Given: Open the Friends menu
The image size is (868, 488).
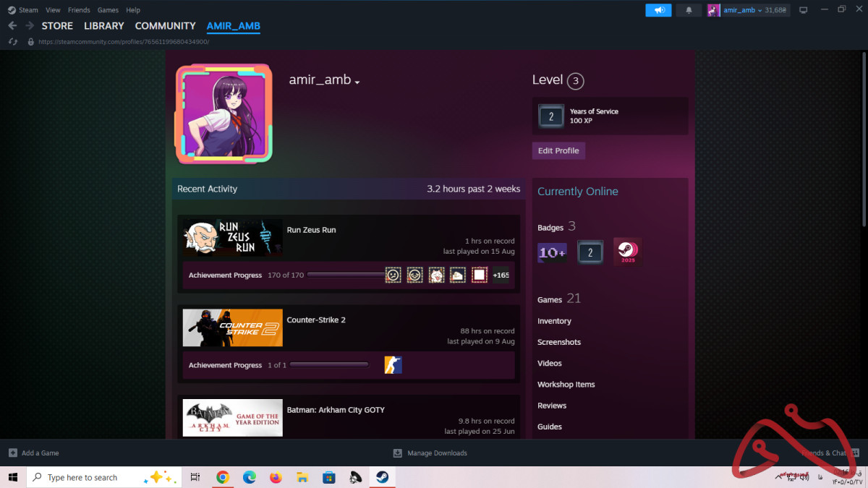Looking at the screenshot, I should [x=79, y=10].
